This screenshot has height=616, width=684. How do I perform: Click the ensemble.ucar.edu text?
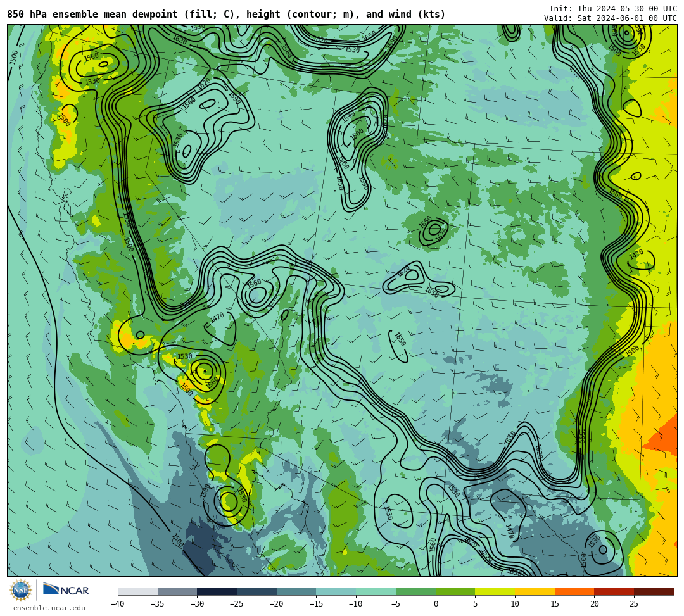49,608
